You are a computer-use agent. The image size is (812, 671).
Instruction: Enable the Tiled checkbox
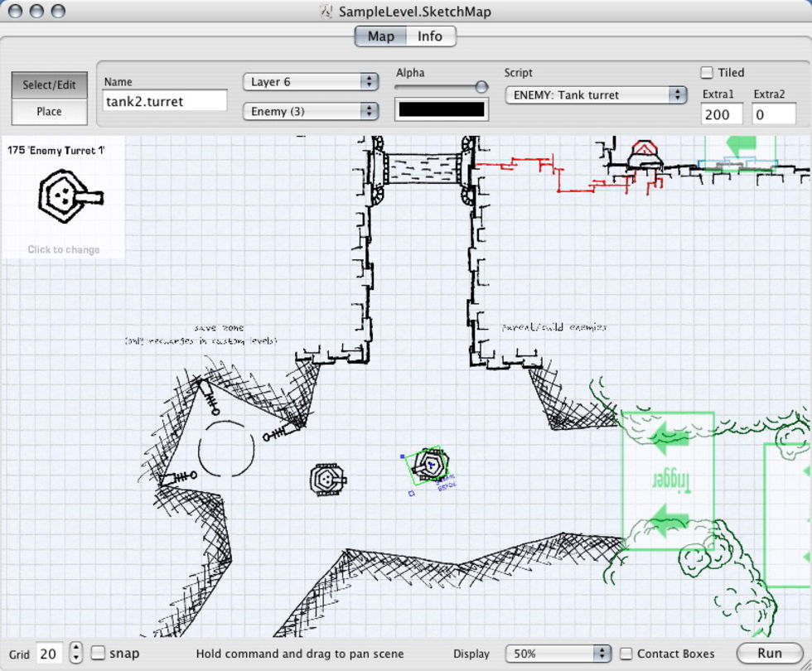point(707,73)
